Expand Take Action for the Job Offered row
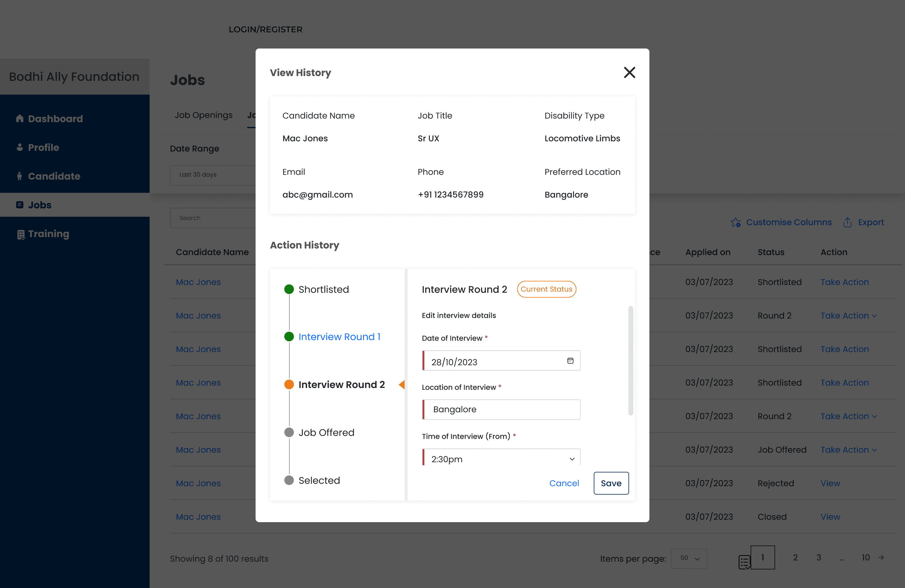Viewport: 905px width, 588px height. pyautogui.click(x=848, y=450)
